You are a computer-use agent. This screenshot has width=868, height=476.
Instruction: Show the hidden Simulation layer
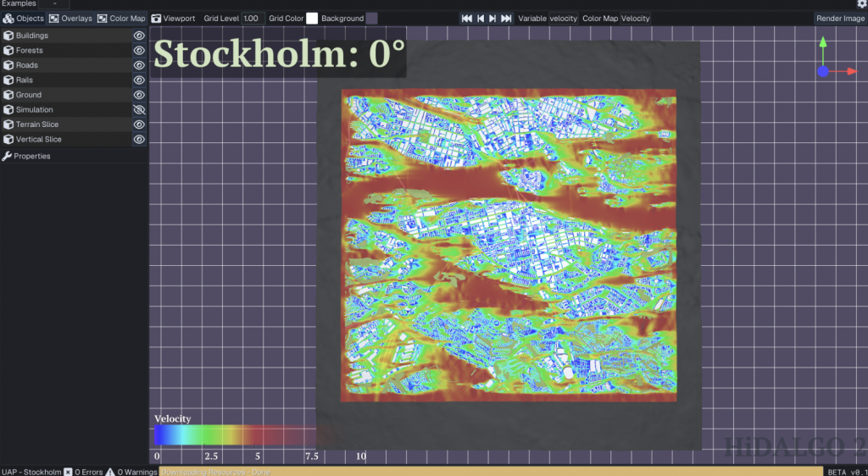point(139,110)
